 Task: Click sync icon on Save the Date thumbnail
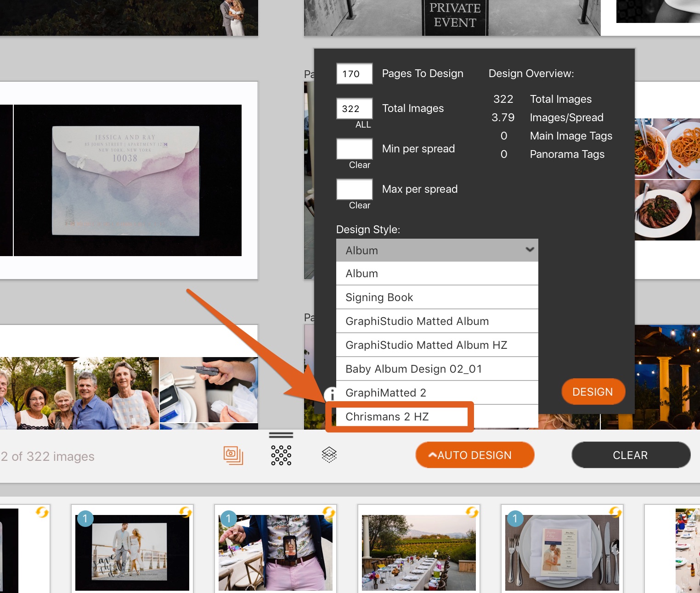(x=185, y=512)
